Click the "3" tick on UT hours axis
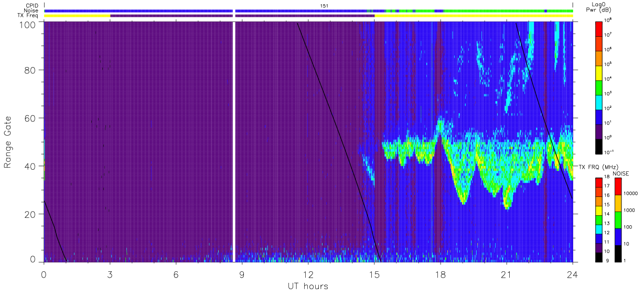The width and height of the screenshot is (644, 297). point(110,274)
